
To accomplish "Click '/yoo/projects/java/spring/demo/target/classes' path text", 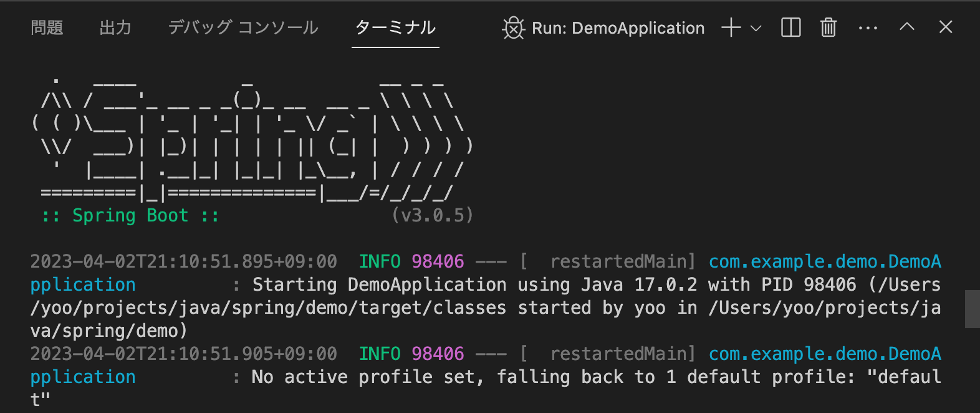I will (269, 308).
